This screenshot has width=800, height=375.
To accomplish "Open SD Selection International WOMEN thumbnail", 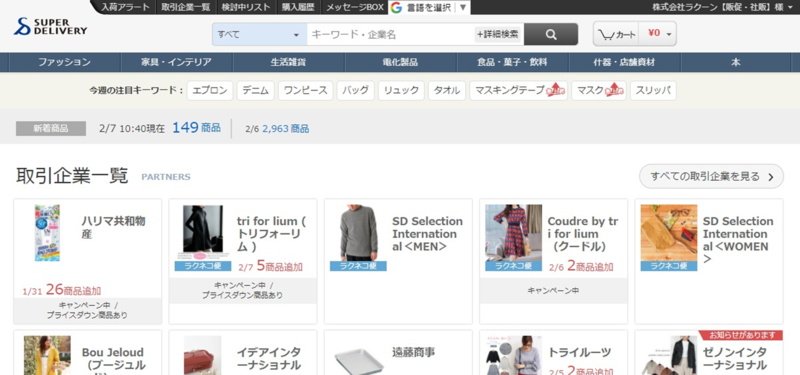I will pos(669,233).
